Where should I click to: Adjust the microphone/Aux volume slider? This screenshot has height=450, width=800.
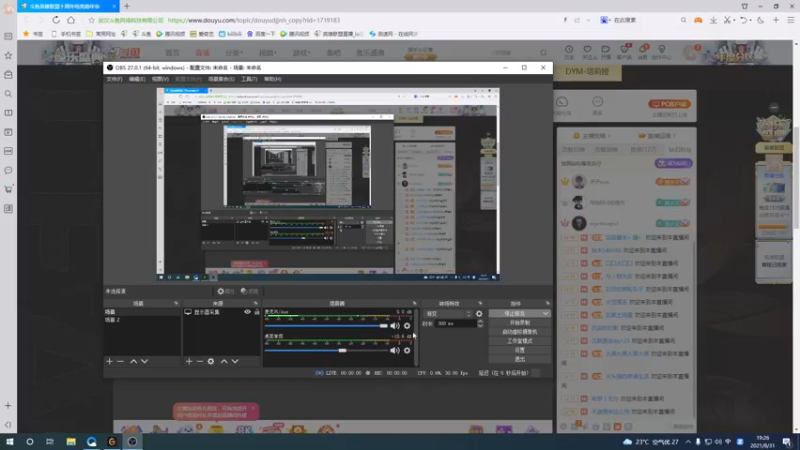coord(327,326)
